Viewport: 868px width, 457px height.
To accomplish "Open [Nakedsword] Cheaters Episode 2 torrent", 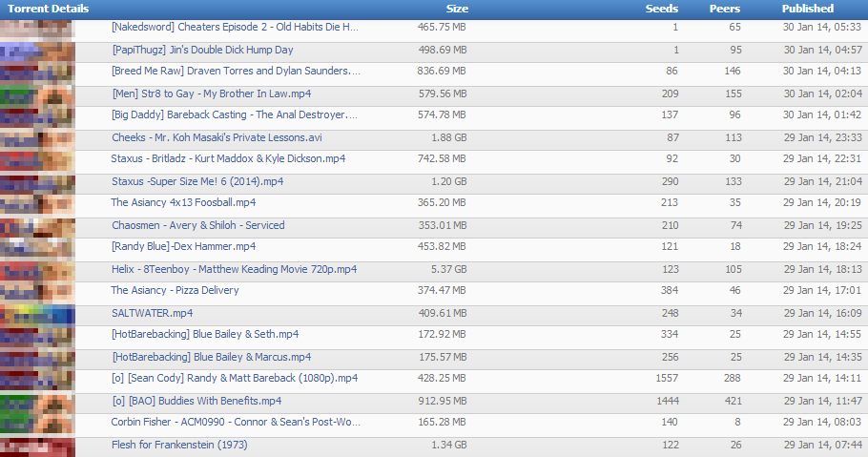I will point(235,27).
